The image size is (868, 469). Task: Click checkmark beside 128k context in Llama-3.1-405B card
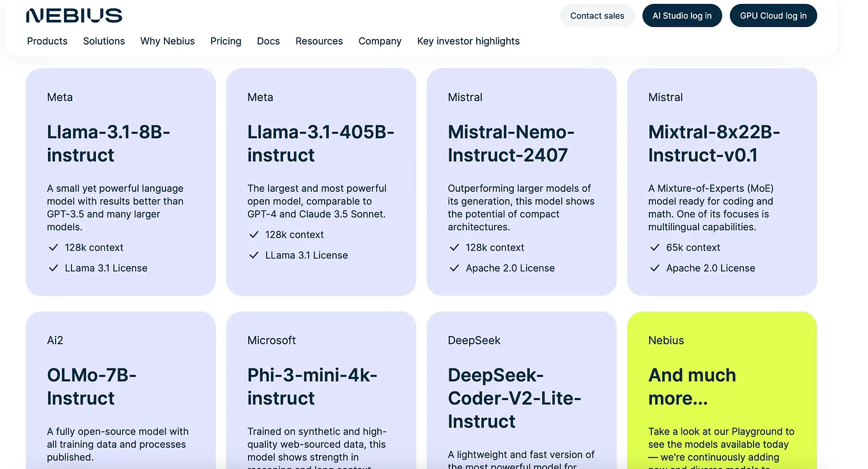254,234
